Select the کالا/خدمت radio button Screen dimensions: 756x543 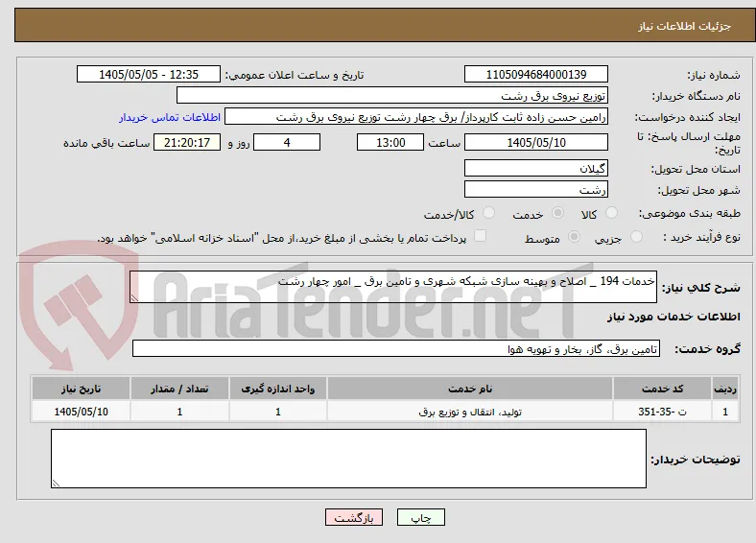point(489,213)
